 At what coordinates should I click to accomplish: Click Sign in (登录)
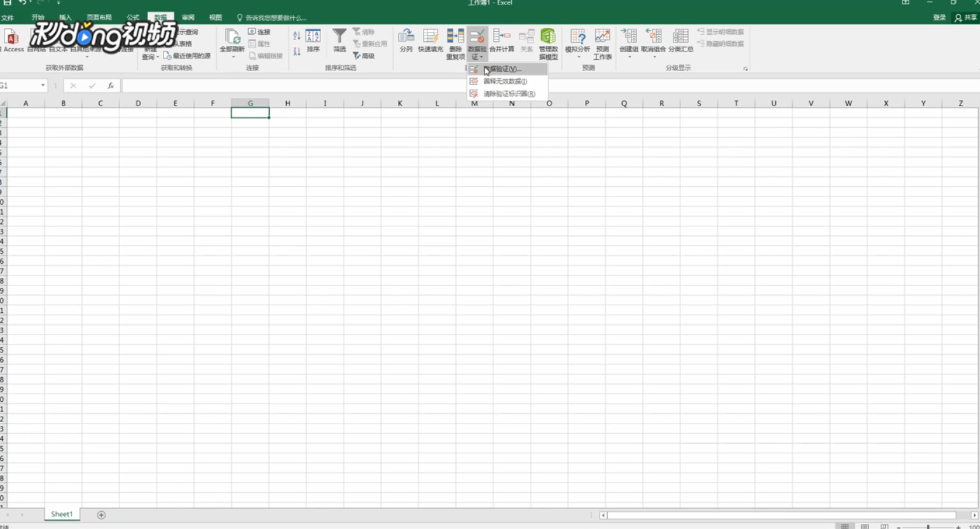coord(939,18)
